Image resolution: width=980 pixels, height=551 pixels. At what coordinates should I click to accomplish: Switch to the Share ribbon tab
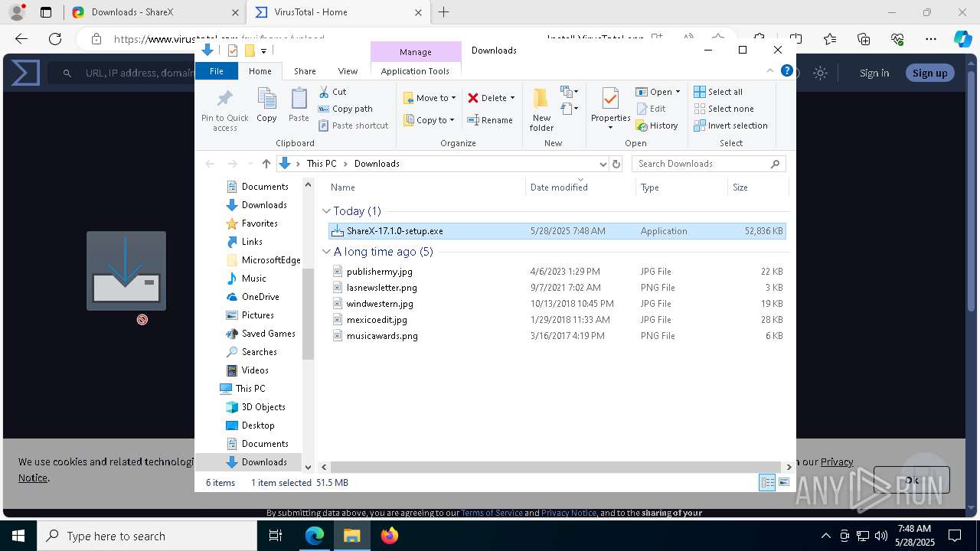pos(305,71)
